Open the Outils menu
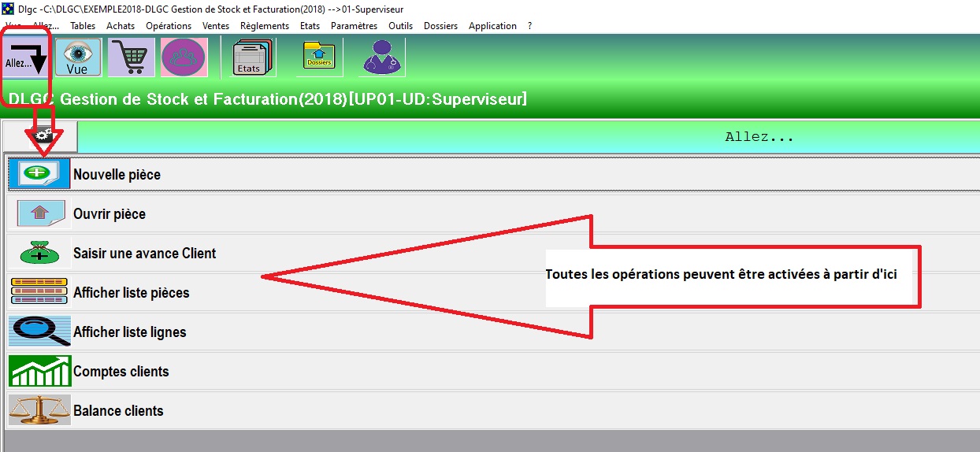 coord(400,26)
